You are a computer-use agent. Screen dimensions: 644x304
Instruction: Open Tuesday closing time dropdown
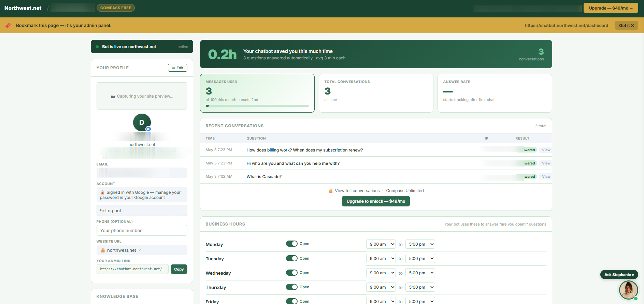tap(420, 258)
